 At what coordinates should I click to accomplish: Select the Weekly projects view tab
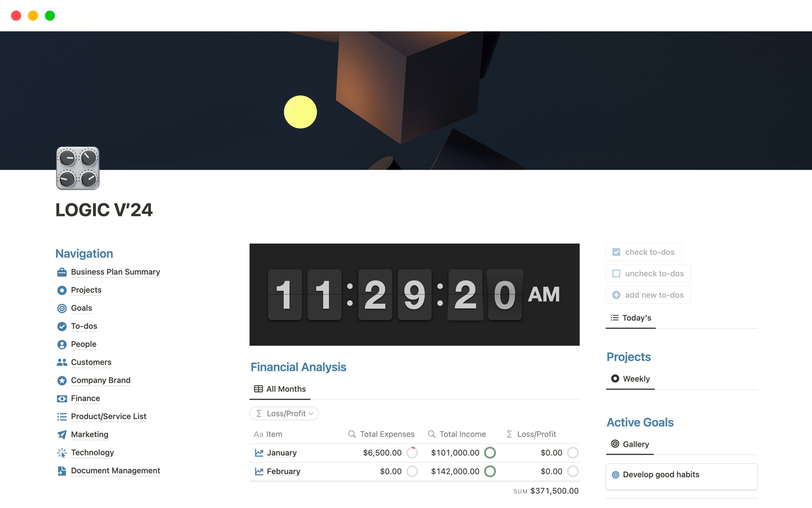(630, 379)
